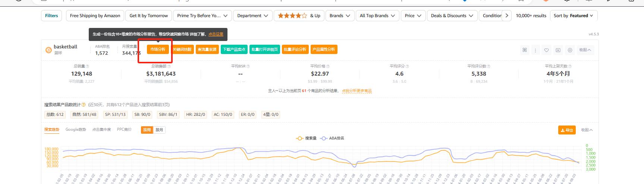The image size is (644, 184).
Task: Collapse the chart section using 收起
Action: (x=587, y=130)
